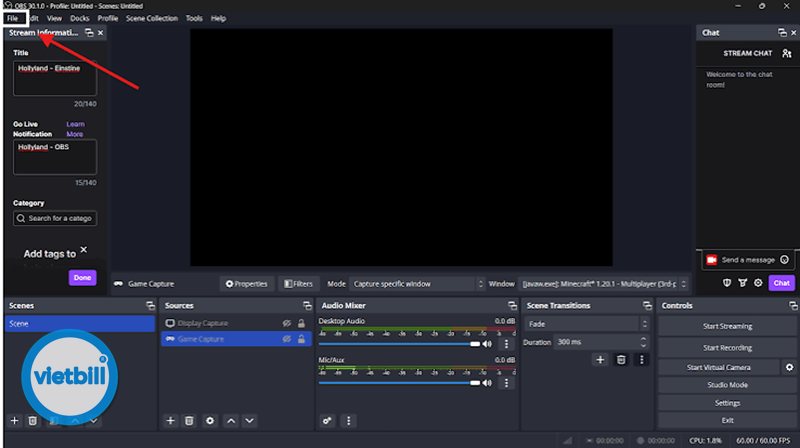This screenshot has width=800, height=448.
Task: Open Game Capture Filters
Action: tap(298, 284)
